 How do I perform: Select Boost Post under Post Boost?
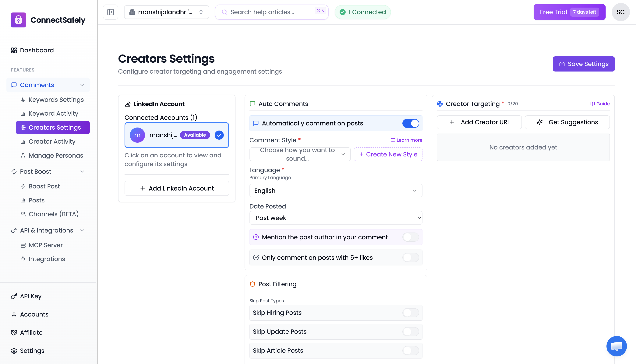click(44, 186)
